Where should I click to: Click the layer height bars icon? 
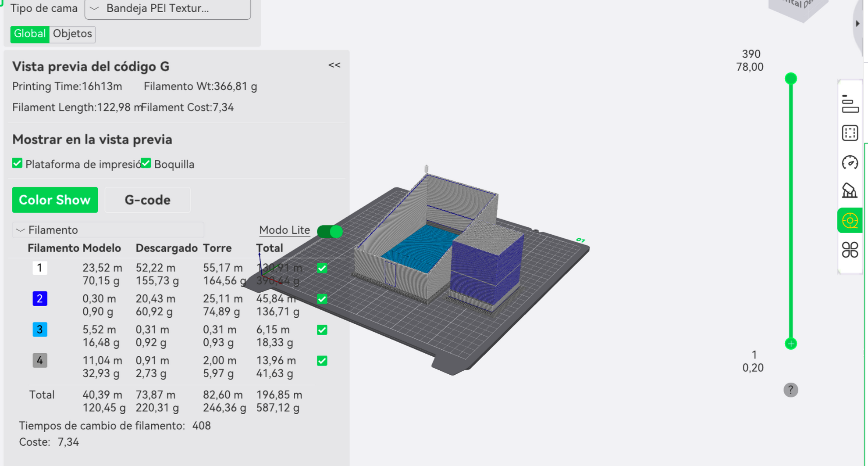(850, 104)
